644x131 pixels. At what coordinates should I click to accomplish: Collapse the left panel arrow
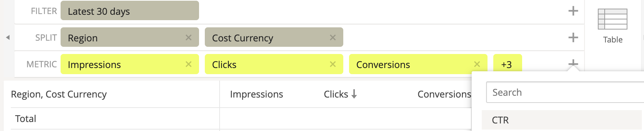tap(8, 37)
